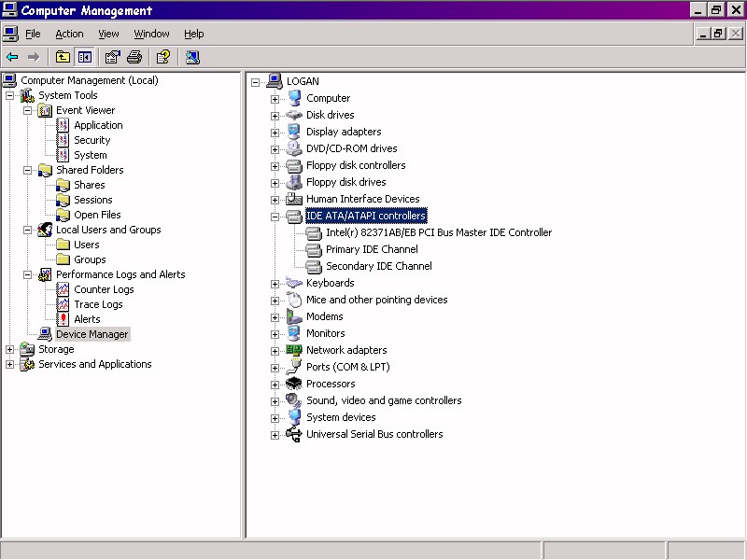747x560 pixels.
Task: Open the Action menu
Action: point(69,34)
